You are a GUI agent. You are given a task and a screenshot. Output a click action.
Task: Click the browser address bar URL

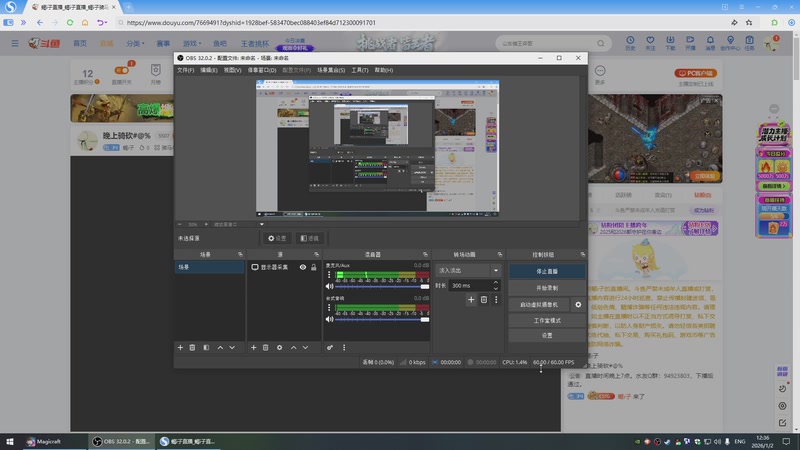250,21
